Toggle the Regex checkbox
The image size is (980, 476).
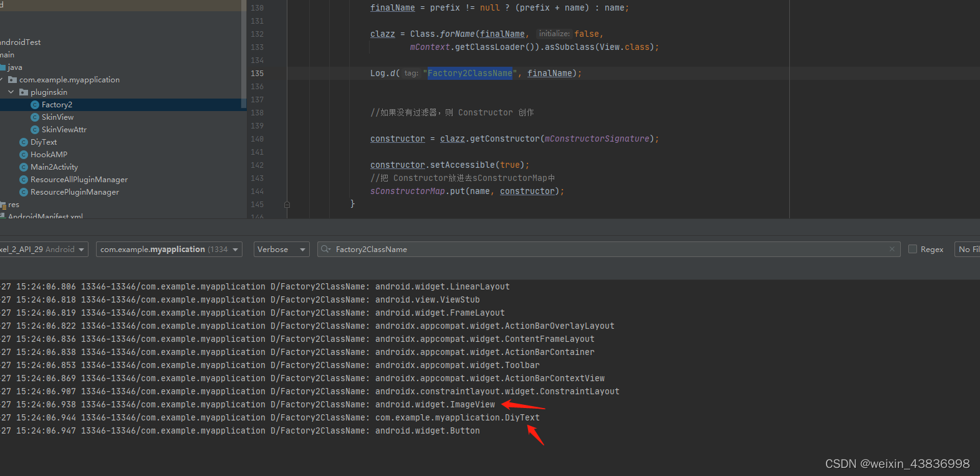[913, 250]
